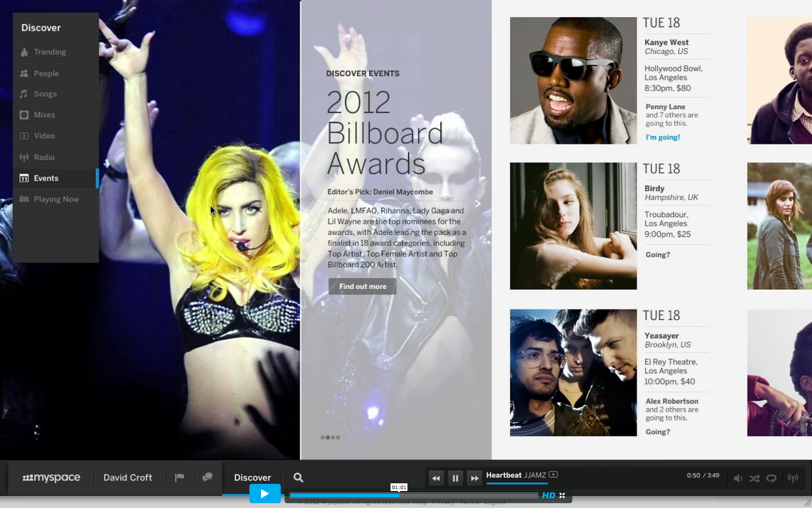This screenshot has height=508, width=812.
Task: Click the Events calendar icon
Action: click(x=24, y=178)
